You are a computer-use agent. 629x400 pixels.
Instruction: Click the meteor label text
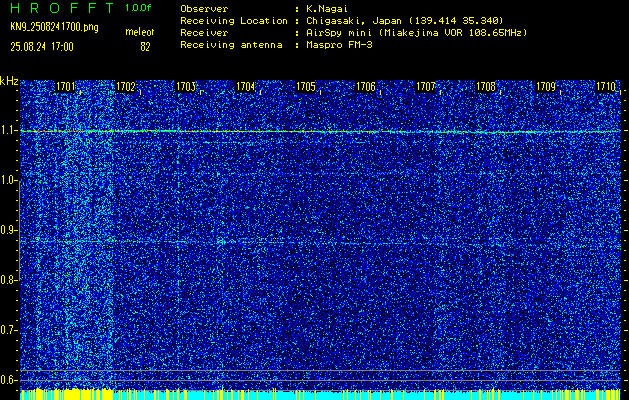[140, 32]
